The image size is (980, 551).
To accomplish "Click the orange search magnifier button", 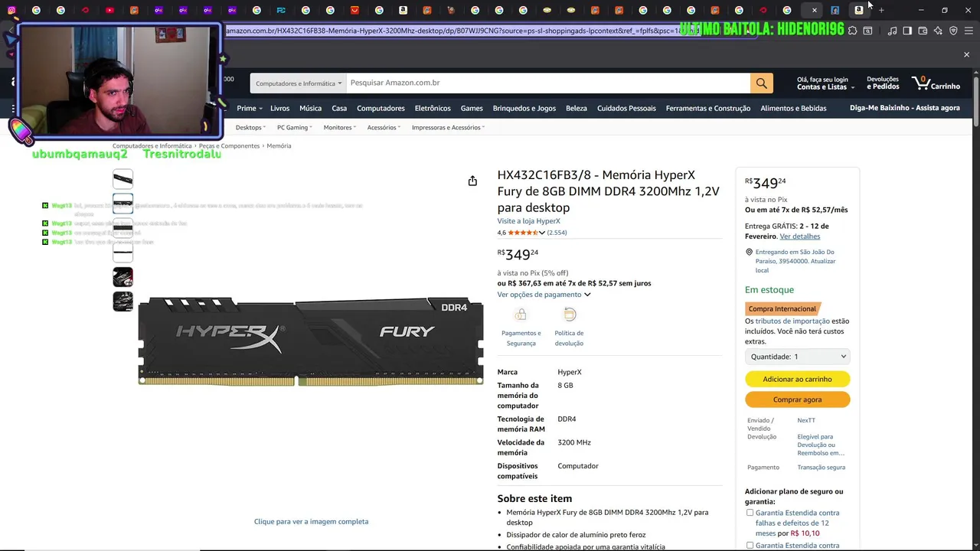I will pos(761,83).
